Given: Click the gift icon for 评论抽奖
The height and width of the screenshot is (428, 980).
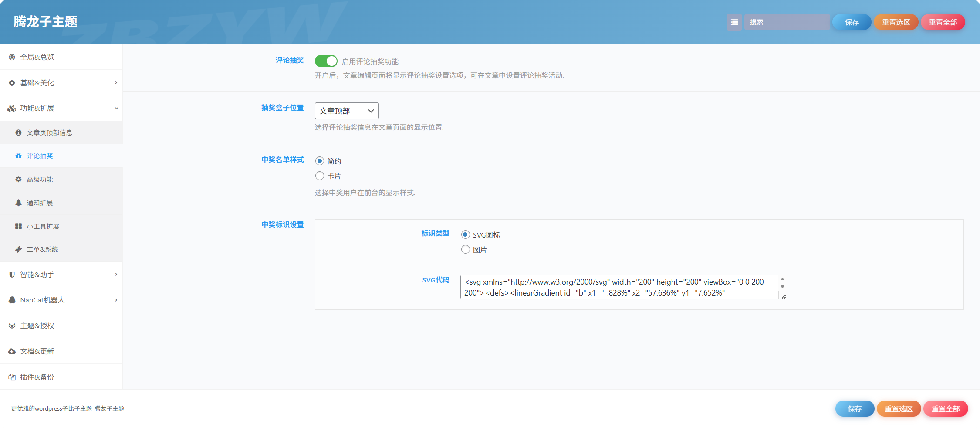Looking at the screenshot, I should coord(18,156).
